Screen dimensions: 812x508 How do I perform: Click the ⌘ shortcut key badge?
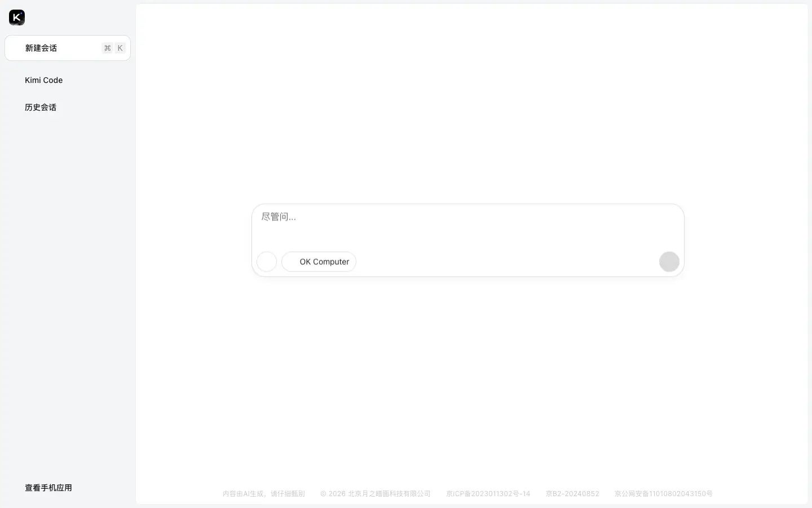(107, 49)
